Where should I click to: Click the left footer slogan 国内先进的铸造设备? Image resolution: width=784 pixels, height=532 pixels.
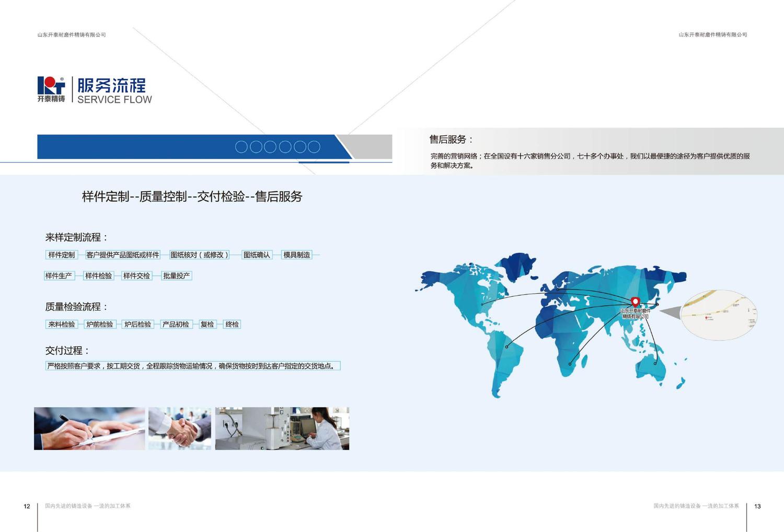point(88,506)
